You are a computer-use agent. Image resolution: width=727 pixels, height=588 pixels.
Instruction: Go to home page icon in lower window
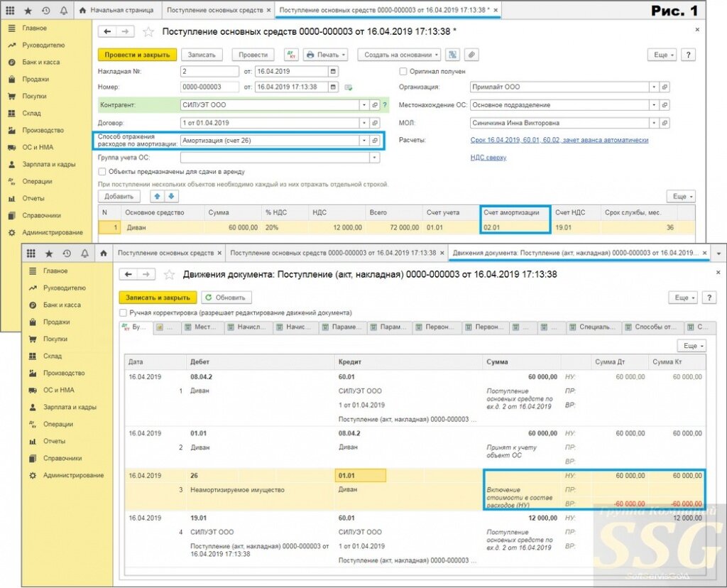[104, 254]
